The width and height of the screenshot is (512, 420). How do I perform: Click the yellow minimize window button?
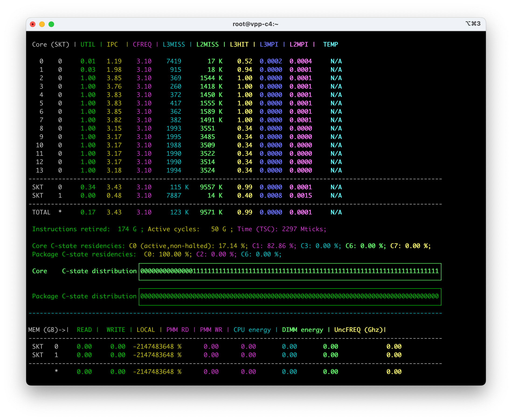[x=42, y=24]
